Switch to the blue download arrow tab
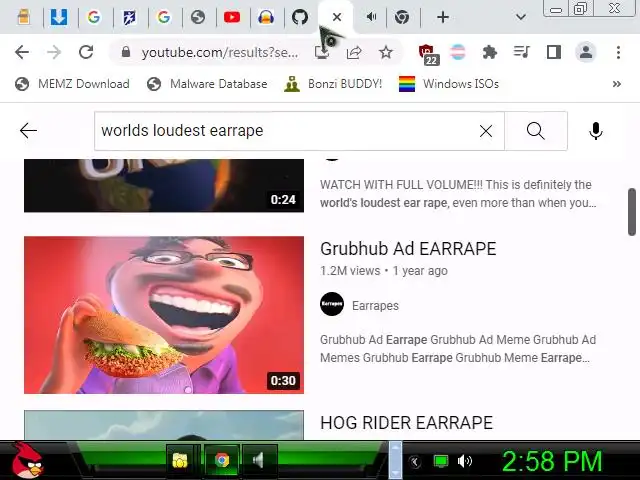The image size is (640, 480). pos(58,17)
